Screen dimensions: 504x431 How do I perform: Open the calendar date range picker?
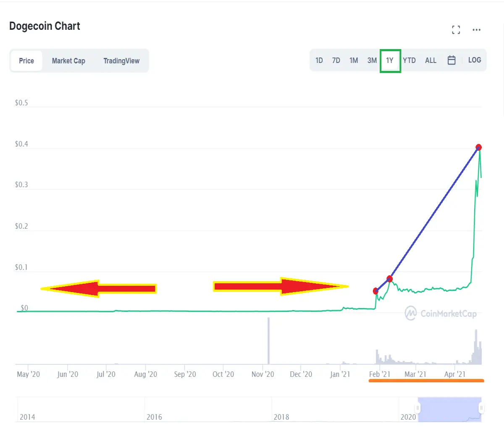[x=451, y=60]
